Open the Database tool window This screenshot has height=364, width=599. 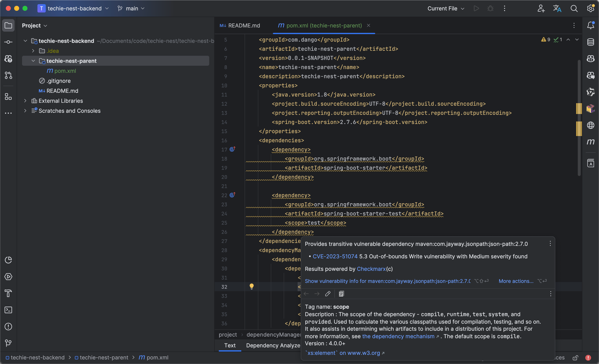point(590,42)
